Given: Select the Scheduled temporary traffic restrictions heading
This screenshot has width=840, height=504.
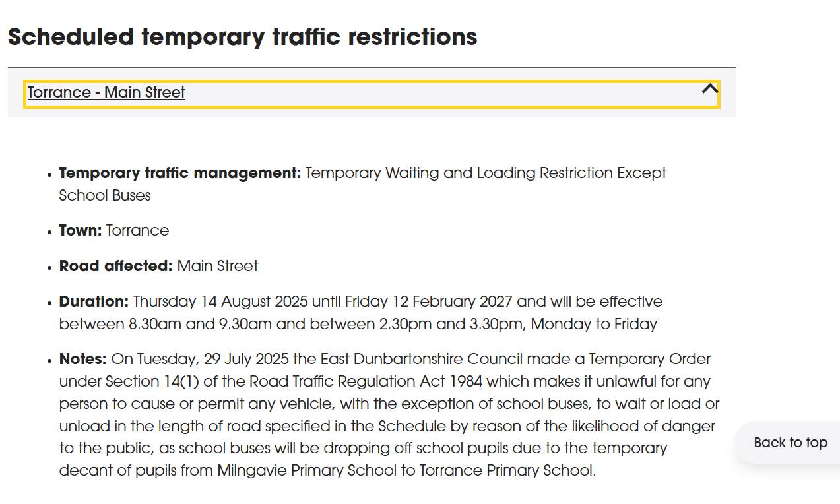Looking at the screenshot, I should [x=242, y=38].
